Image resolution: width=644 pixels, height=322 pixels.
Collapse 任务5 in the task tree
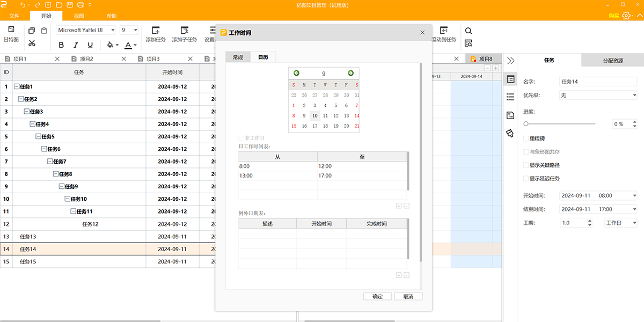point(38,136)
